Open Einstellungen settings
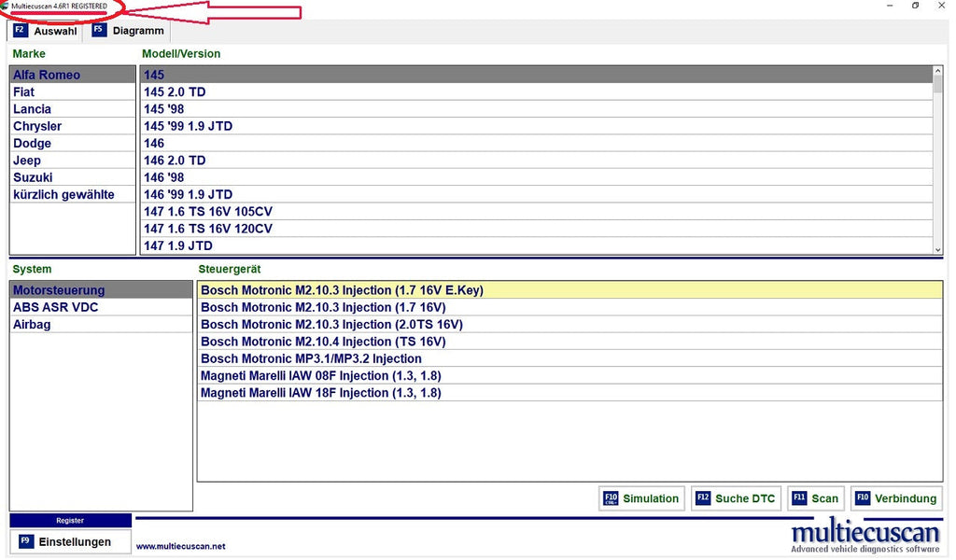The width and height of the screenshot is (956, 560). point(70,541)
